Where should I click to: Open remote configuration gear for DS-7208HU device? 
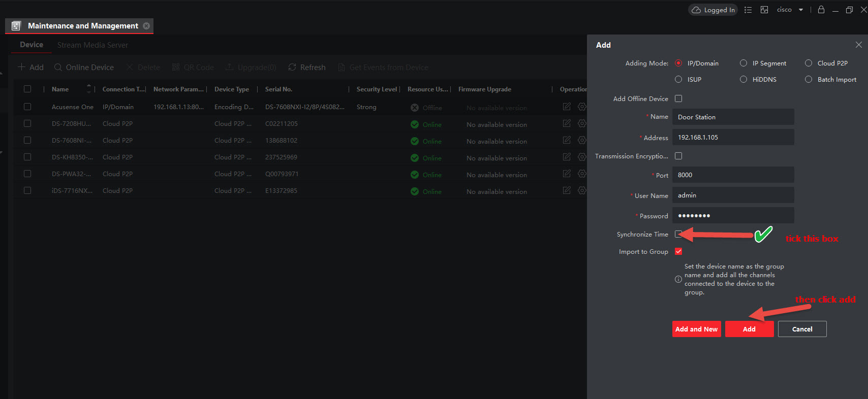[x=582, y=123]
